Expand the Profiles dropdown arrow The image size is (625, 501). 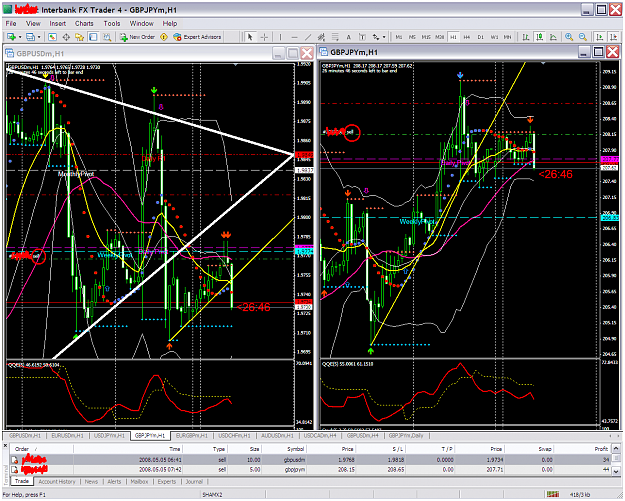point(39,37)
